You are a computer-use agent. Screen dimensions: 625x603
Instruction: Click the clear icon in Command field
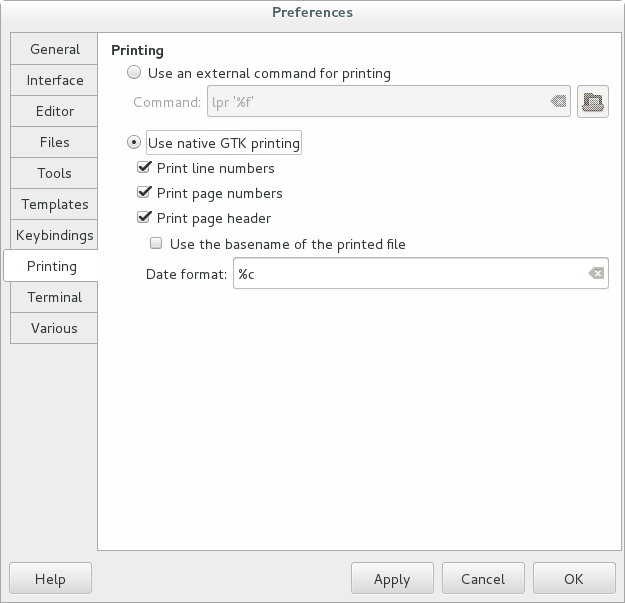558,102
